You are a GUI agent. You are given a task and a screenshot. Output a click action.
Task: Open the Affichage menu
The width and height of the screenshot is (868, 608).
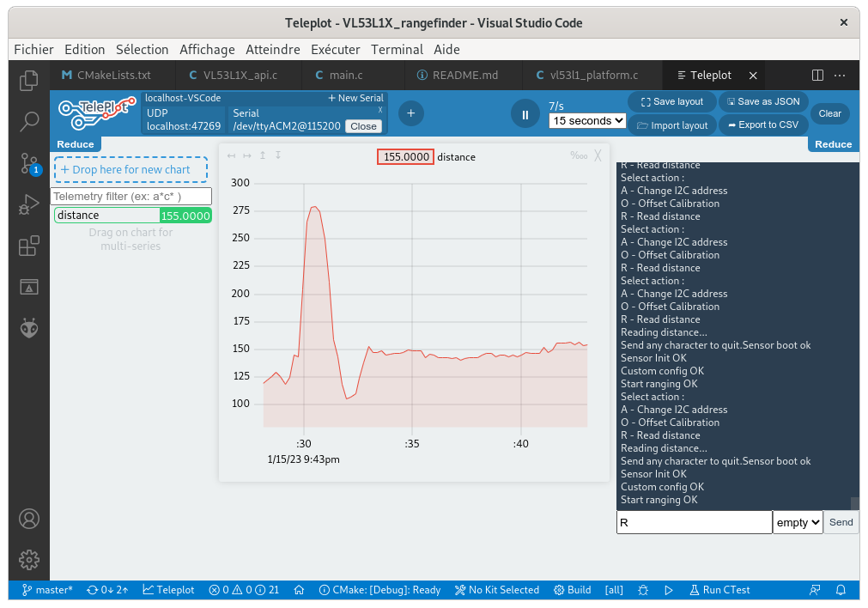pos(207,49)
